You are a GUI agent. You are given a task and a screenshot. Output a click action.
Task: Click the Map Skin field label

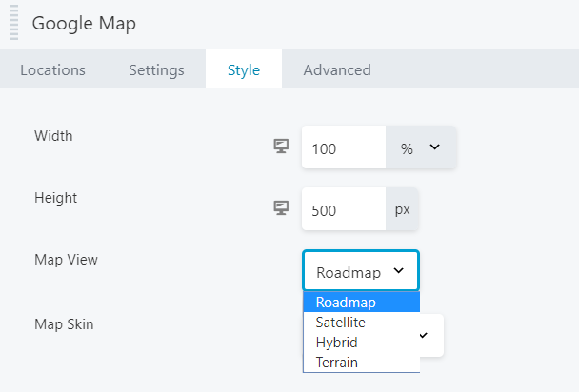click(64, 324)
